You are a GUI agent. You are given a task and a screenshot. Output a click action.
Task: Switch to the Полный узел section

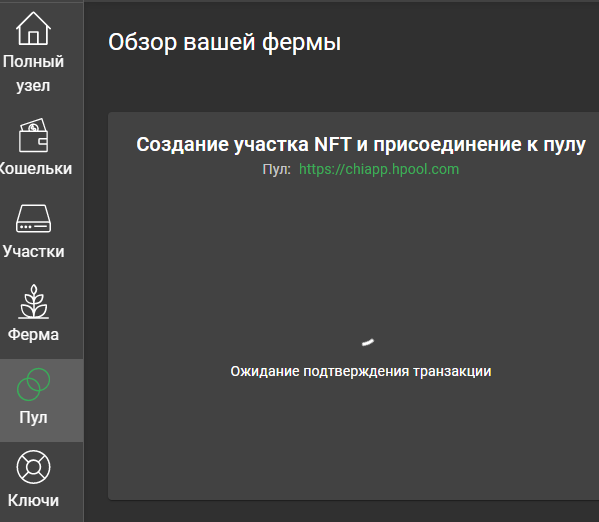coord(33,73)
